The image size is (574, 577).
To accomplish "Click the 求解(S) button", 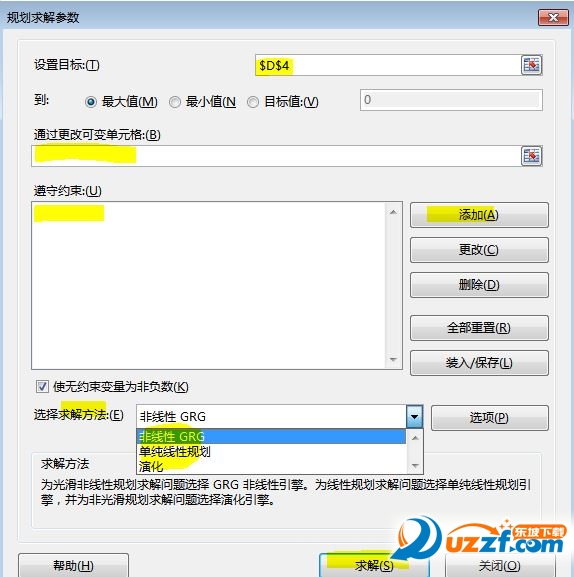I will pos(374,565).
